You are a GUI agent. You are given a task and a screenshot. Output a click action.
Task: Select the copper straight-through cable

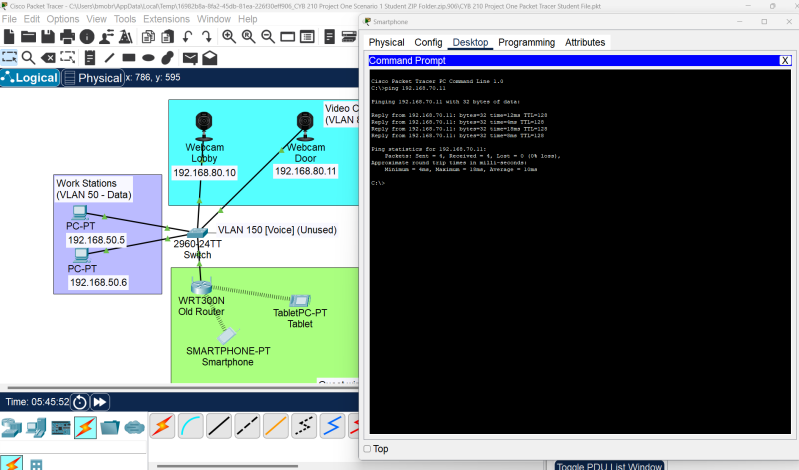[x=218, y=425]
